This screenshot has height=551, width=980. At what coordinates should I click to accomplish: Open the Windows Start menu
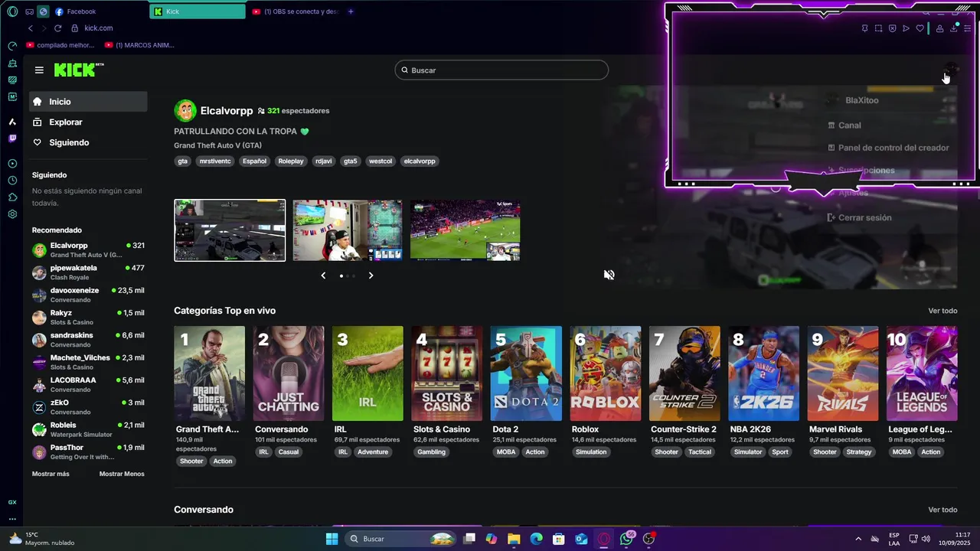[x=332, y=539]
